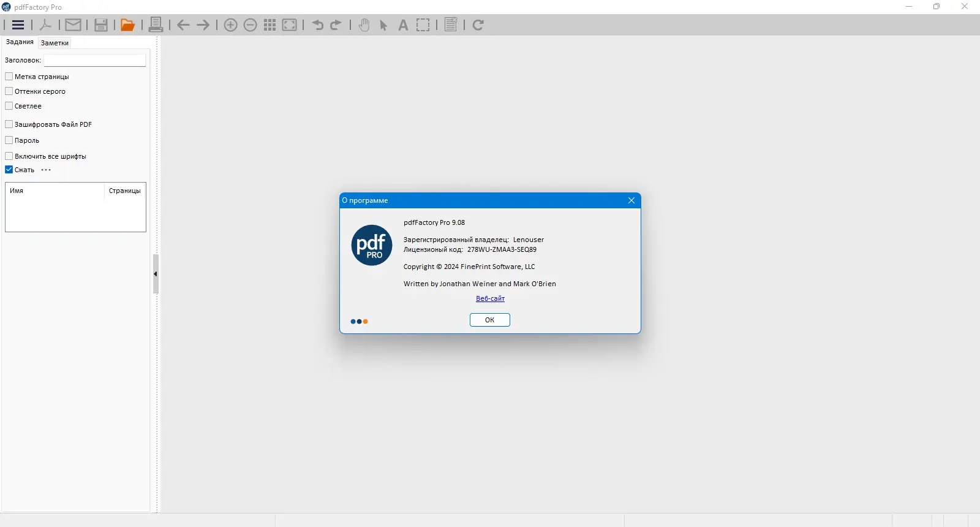980x527 pixels.
Task: Click the OK button in dialog
Action: tap(489, 320)
